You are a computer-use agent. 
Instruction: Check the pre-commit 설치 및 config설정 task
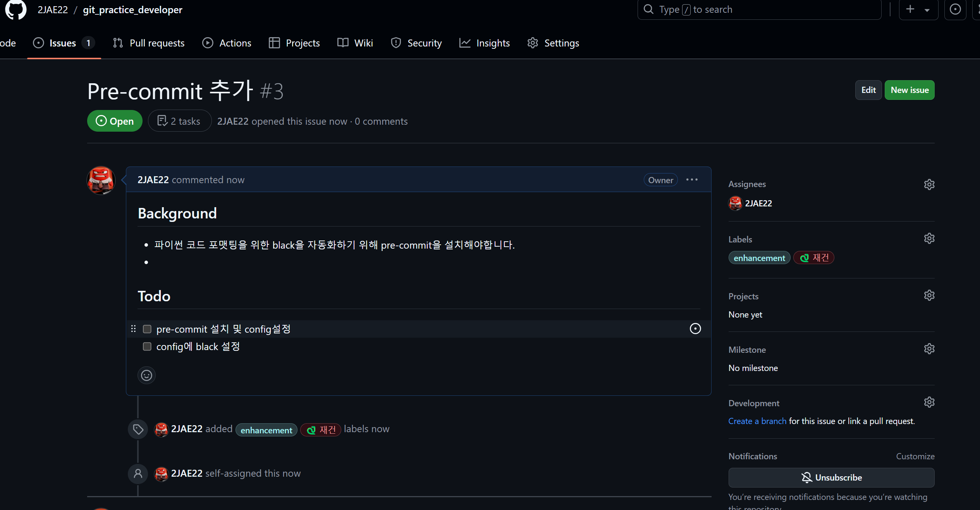point(147,329)
